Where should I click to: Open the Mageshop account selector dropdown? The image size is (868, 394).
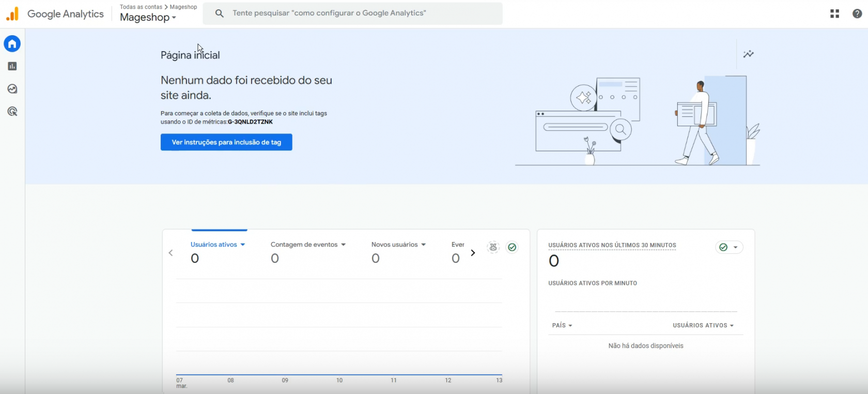[x=148, y=18]
